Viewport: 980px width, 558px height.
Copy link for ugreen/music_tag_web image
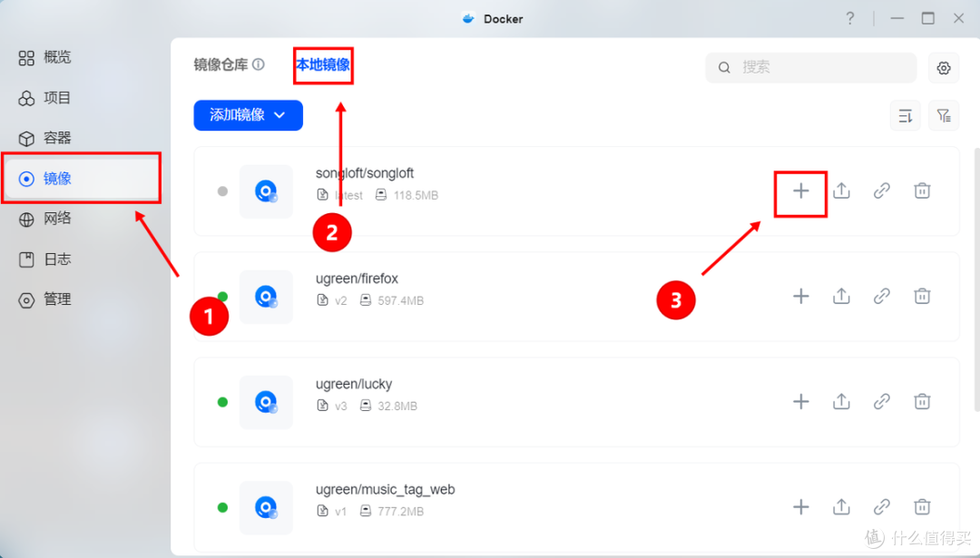coord(881,507)
